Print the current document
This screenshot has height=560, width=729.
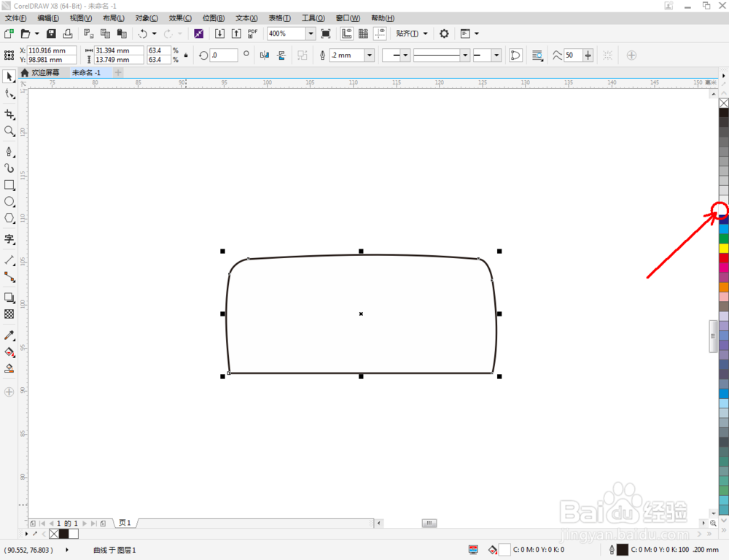(x=68, y=34)
